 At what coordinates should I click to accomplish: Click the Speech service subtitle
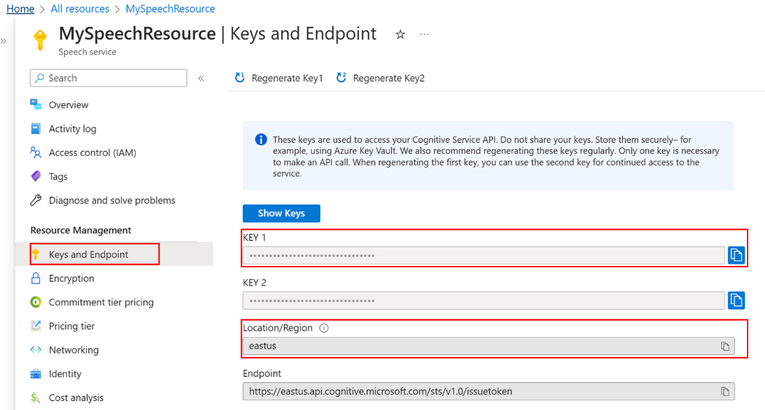pyautogui.click(x=87, y=52)
